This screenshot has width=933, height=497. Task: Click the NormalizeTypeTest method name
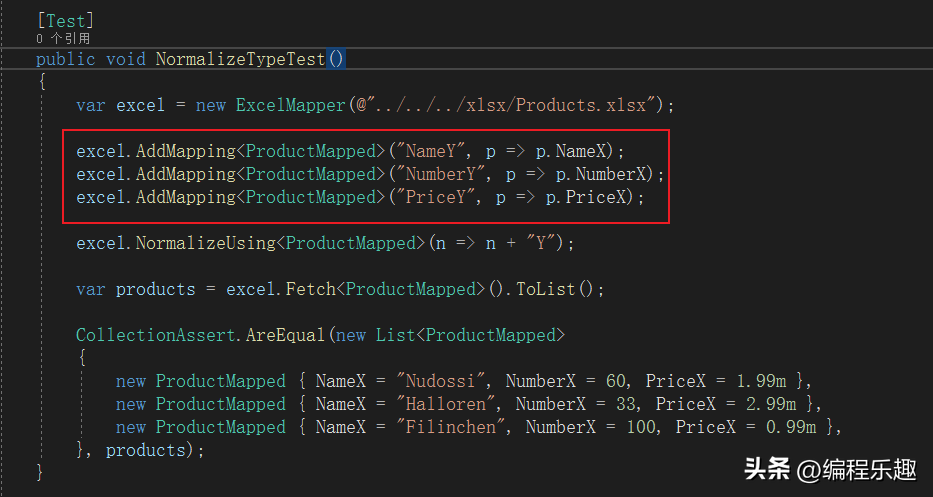click(x=240, y=60)
